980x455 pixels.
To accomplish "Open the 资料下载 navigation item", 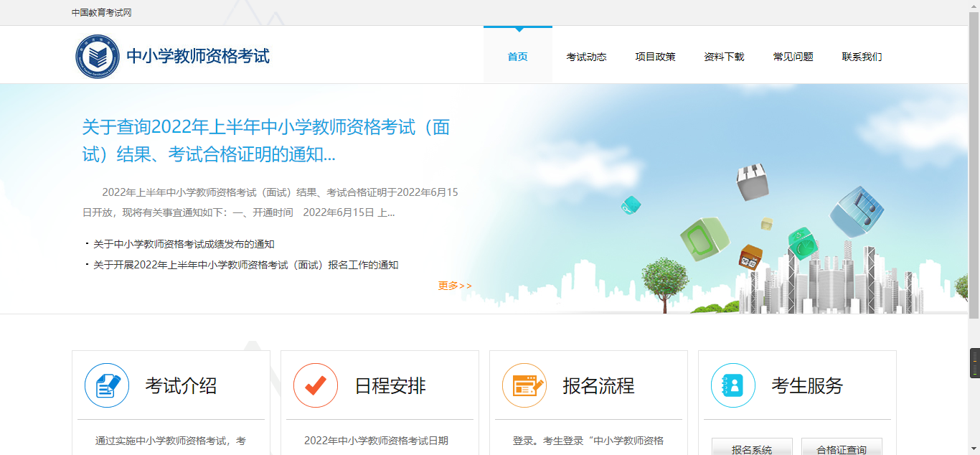I will [x=724, y=57].
